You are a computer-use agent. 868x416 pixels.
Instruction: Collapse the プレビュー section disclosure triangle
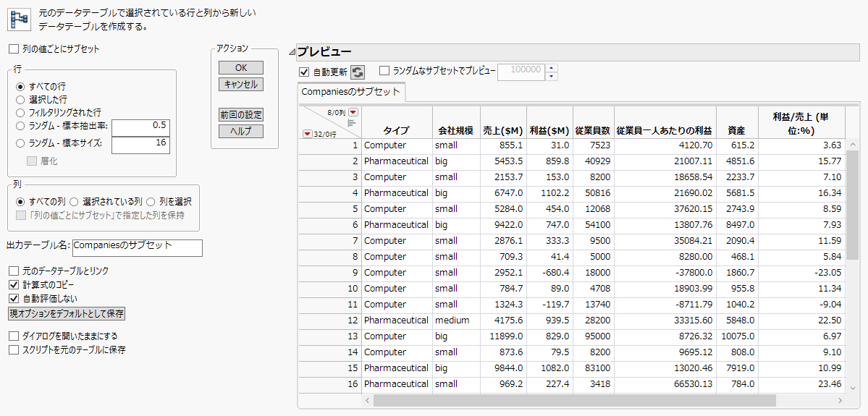[292, 52]
